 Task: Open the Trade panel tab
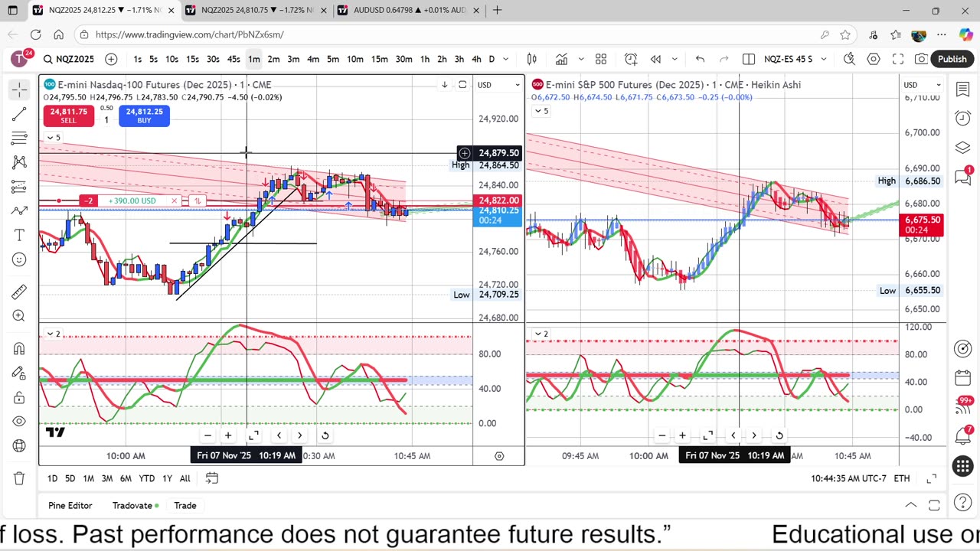tap(185, 506)
